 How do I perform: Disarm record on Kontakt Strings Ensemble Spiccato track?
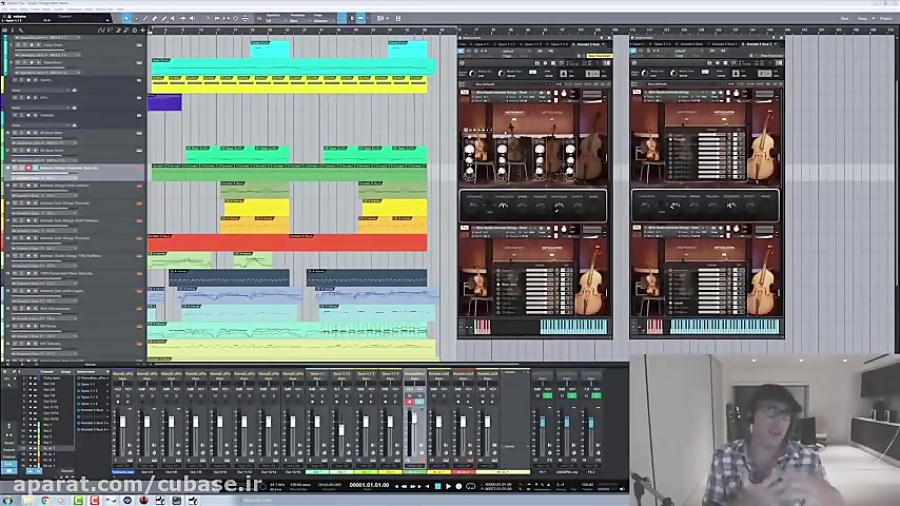(28, 168)
